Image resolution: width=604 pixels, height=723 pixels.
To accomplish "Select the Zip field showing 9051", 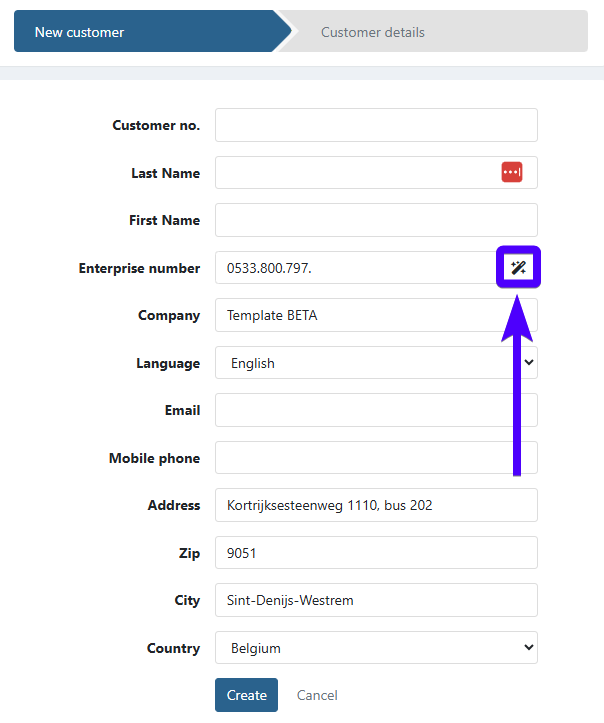I will (376, 553).
